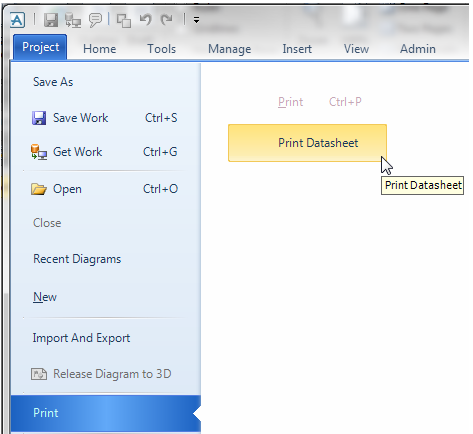473x434 pixels.
Task: Select Save Work floppy disk menu entry
Action: [x=105, y=118]
